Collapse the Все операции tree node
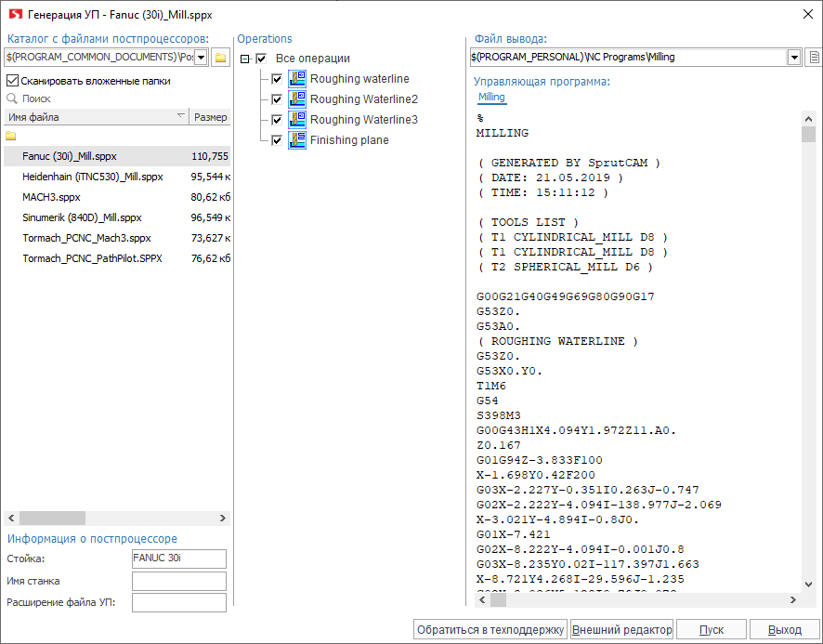The width and height of the screenshot is (823, 644). 245,59
